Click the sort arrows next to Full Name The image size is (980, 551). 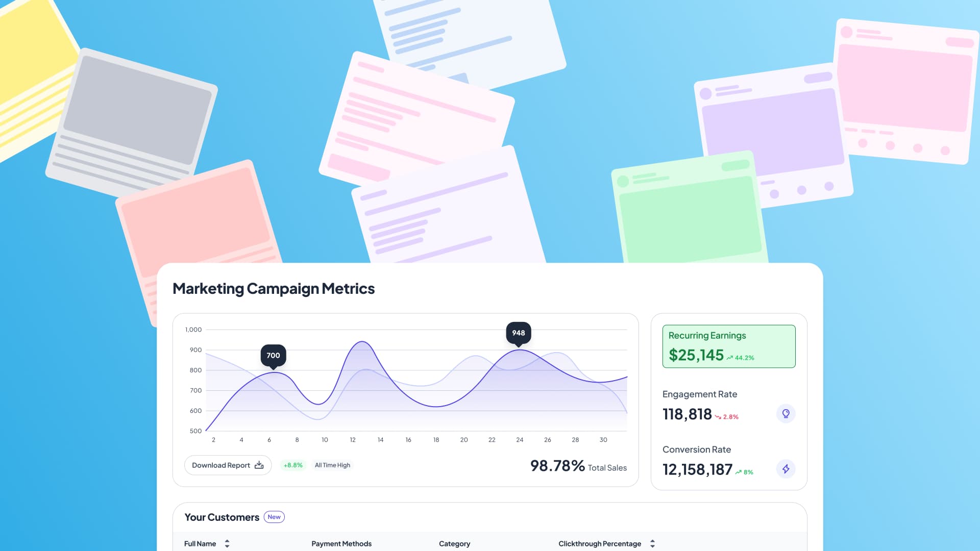(228, 543)
